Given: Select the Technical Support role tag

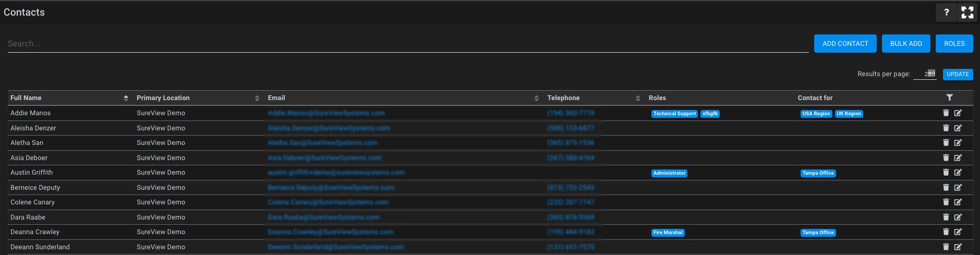Looking at the screenshot, I should (x=674, y=114).
